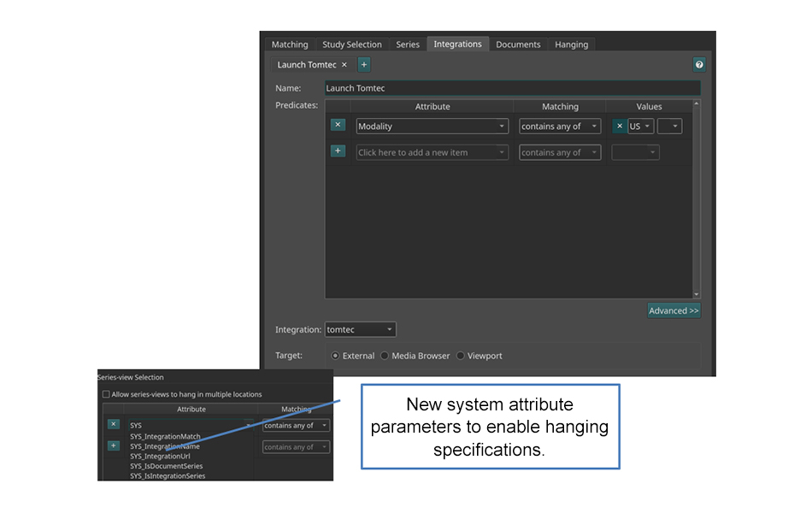The height and width of the screenshot is (513, 812).
Task: Remove the US value from Modality predicate
Action: tap(620, 126)
